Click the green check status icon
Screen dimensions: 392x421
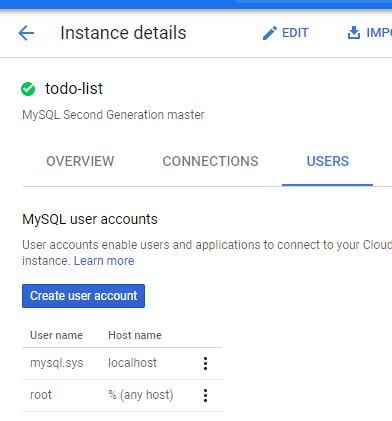coord(28,89)
